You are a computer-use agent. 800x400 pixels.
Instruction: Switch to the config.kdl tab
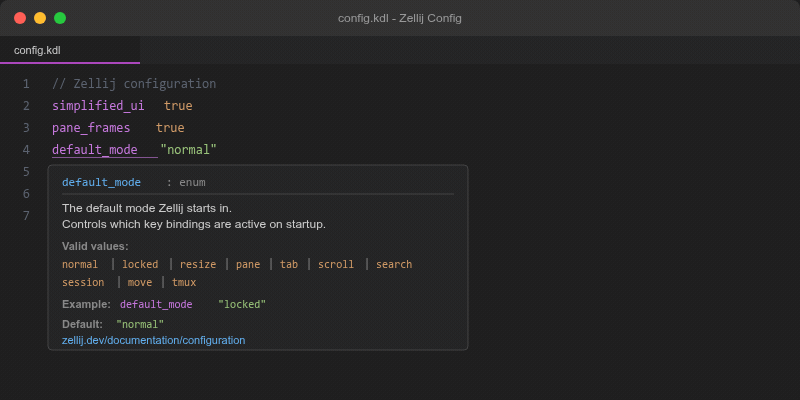tap(70, 50)
